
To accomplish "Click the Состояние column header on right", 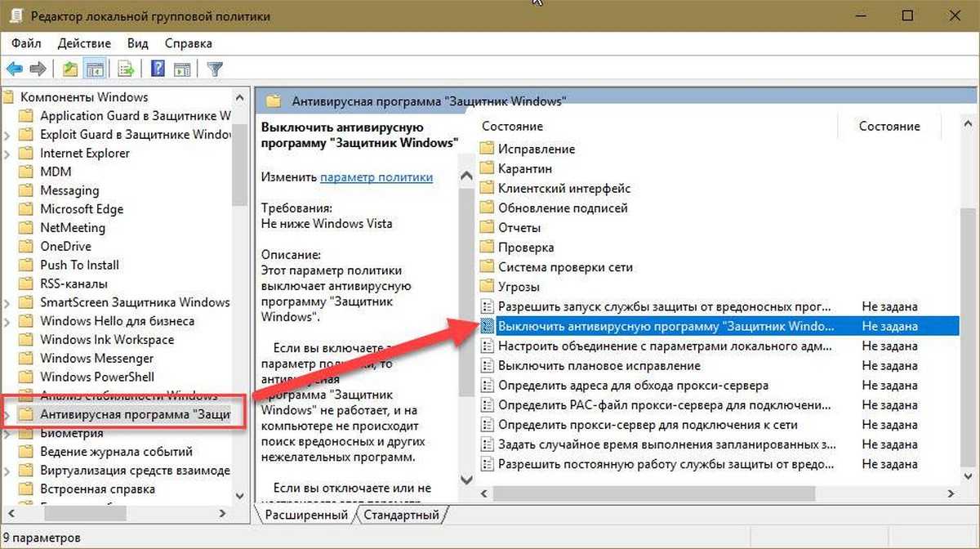I will [x=889, y=127].
